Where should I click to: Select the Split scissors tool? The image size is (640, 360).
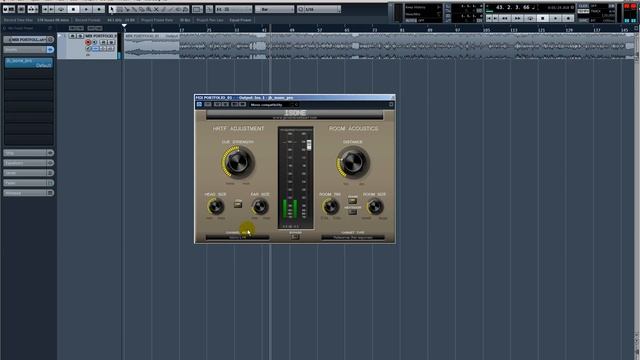(x=127, y=9)
